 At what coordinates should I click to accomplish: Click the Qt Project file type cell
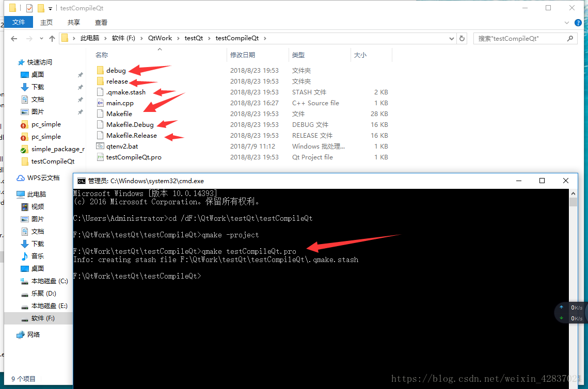coord(312,157)
